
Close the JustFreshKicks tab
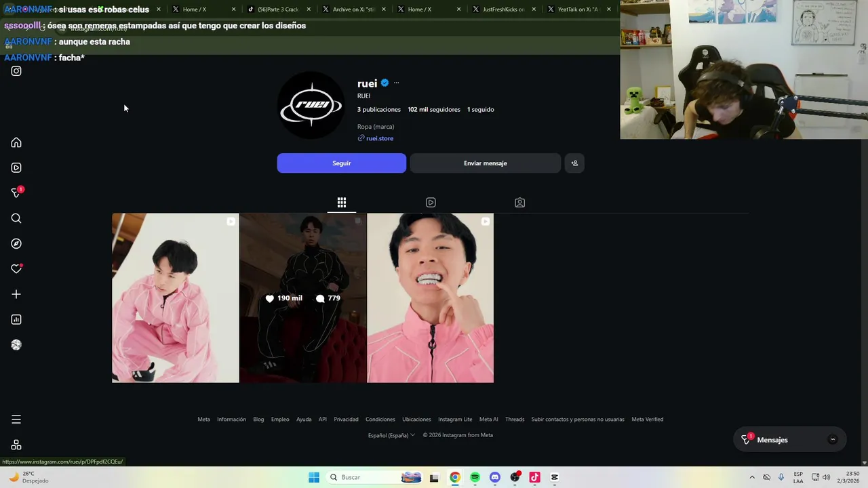534,9
